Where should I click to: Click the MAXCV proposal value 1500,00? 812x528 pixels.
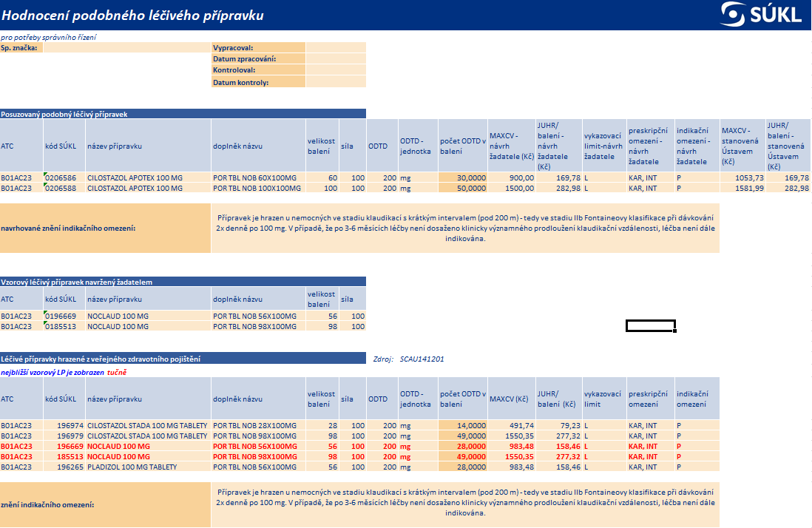point(512,188)
